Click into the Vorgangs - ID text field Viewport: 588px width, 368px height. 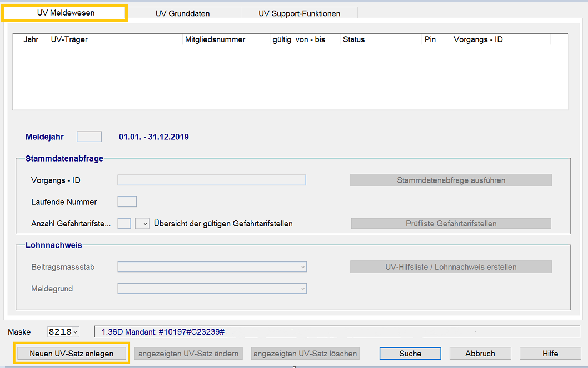(212, 180)
